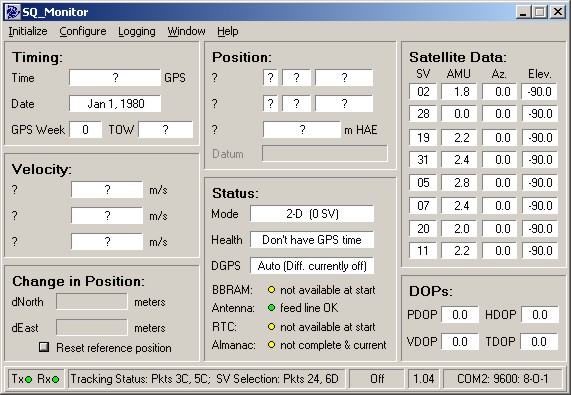The height and width of the screenshot is (395, 571).
Task: Click the COM2: 9600: 8-O-1 status panel
Action: (503, 379)
